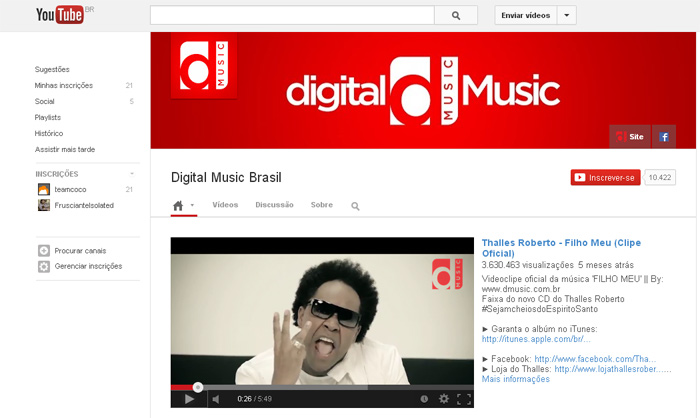Click the d Music watermark in video
This screenshot has width=700, height=418.
[446, 274]
